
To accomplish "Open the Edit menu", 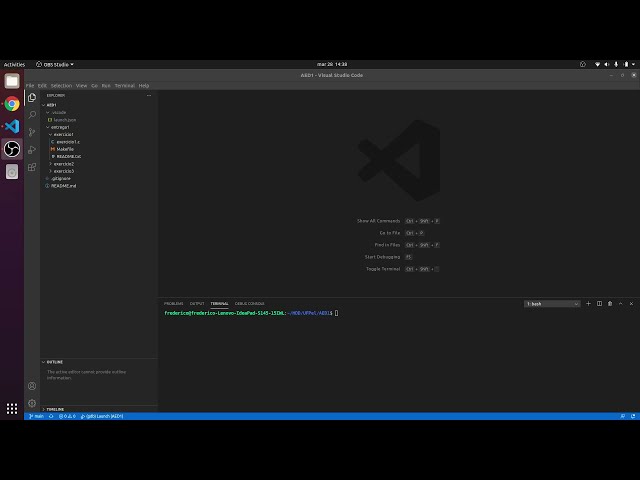I will tap(42, 86).
